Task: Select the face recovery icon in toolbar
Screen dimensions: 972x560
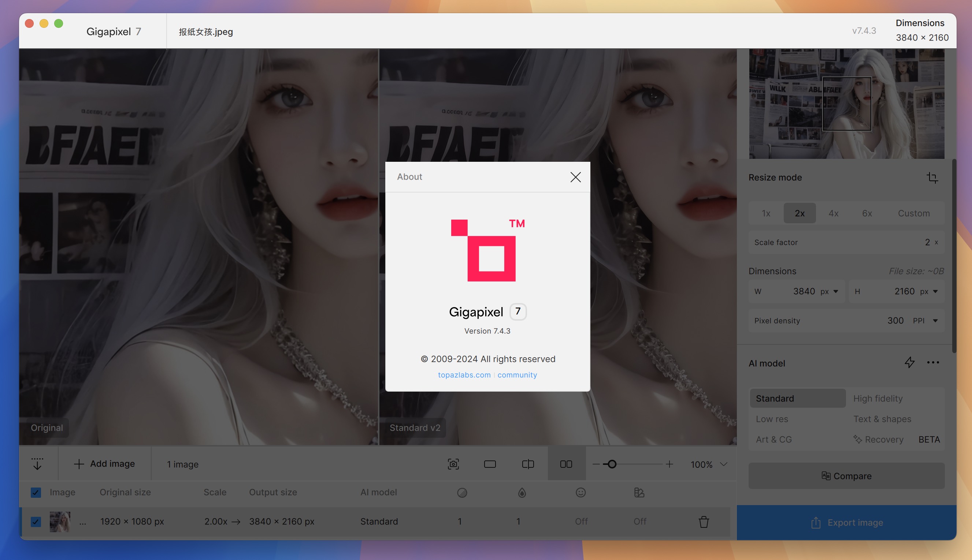Action: tap(580, 493)
